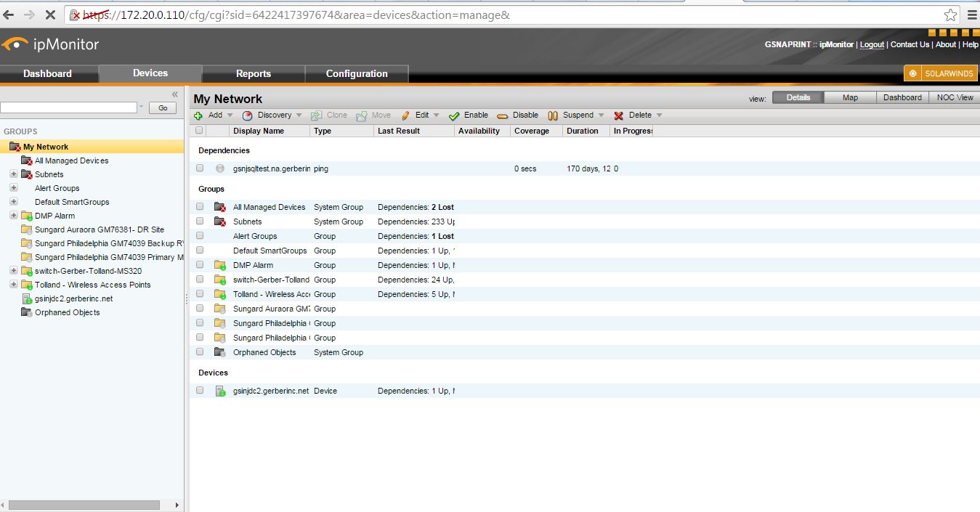Open Tolland - Wireless Access group link in table
The height and width of the screenshot is (512, 980).
click(271, 294)
